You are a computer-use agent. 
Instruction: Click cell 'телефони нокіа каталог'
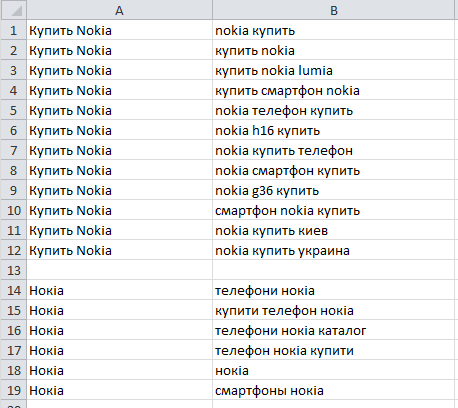pos(333,330)
